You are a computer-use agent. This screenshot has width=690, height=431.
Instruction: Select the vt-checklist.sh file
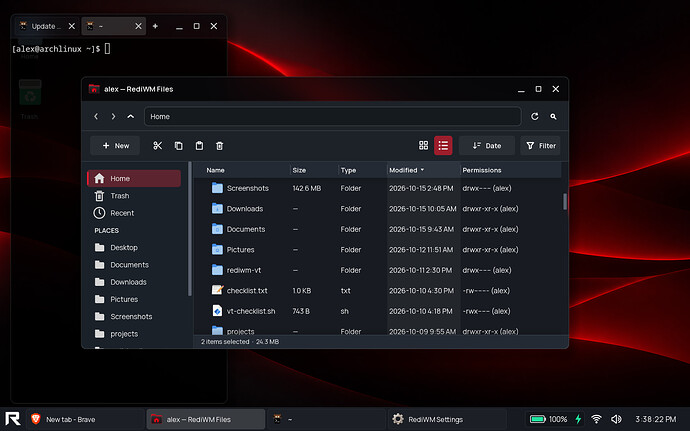tap(378, 311)
